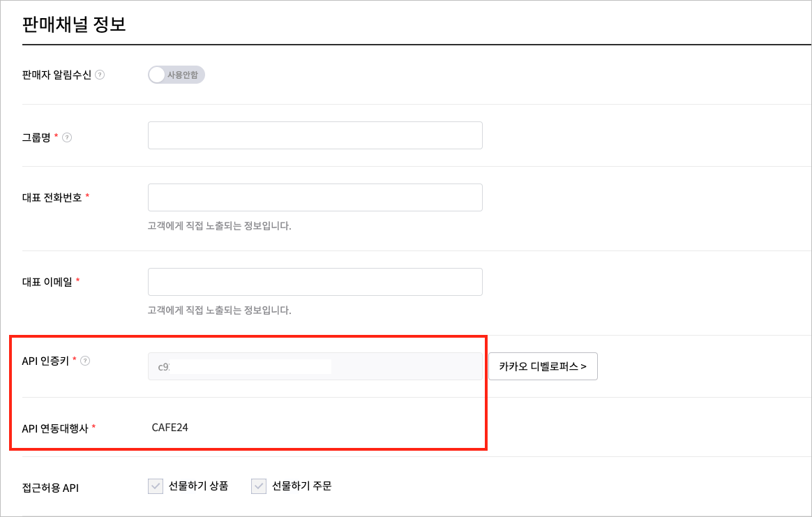Click the 판매자 알림수신 label
Screen dimensions: 812x517
pos(57,75)
